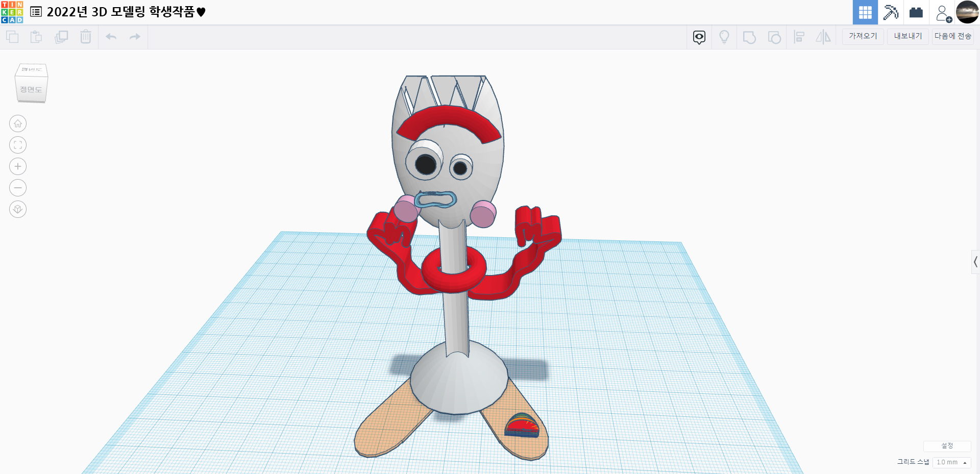Screen dimensions: 980x474
Task: Toggle the notes visibility icon
Action: coord(699,37)
